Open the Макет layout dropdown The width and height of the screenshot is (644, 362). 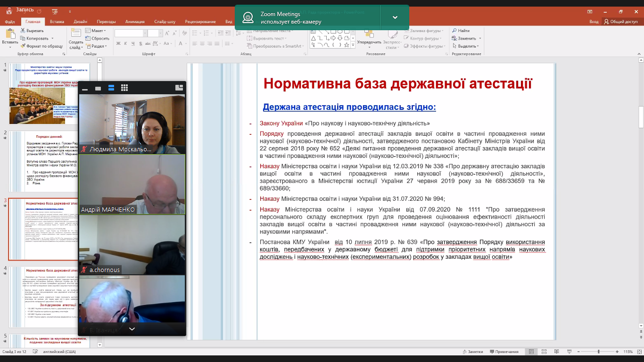[98, 31]
